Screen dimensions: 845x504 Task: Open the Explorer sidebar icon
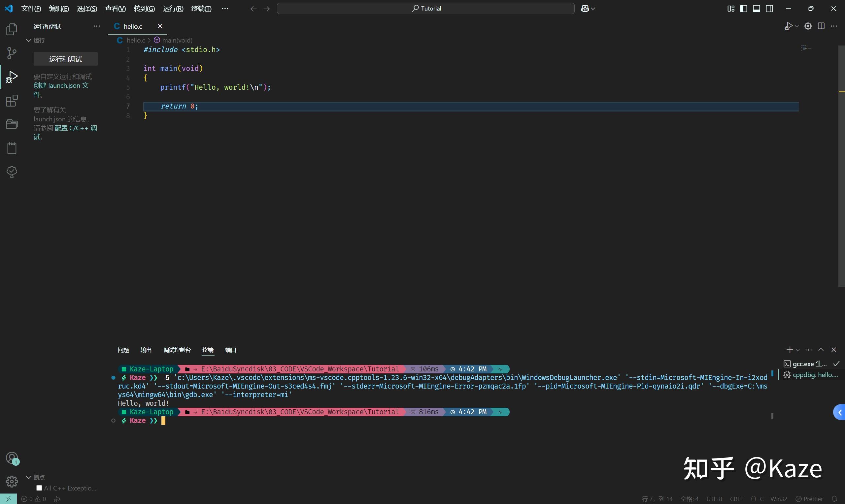(12, 29)
